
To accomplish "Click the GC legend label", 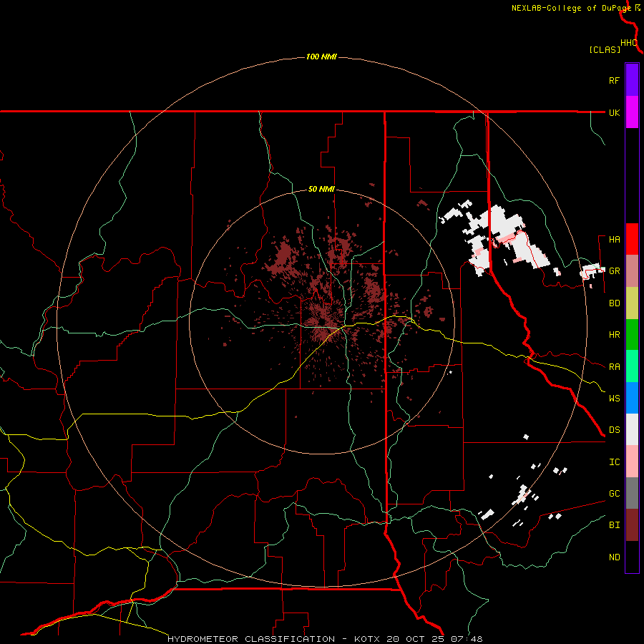I will [614, 494].
